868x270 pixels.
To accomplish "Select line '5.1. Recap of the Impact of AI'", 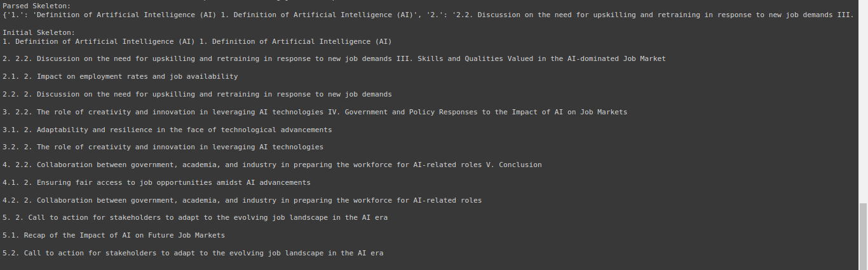I will [x=114, y=236].
